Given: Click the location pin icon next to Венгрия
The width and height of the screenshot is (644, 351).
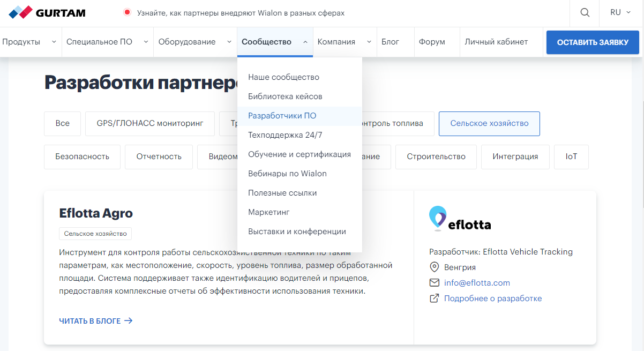Looking at the screenshot, I should (433, 267).
